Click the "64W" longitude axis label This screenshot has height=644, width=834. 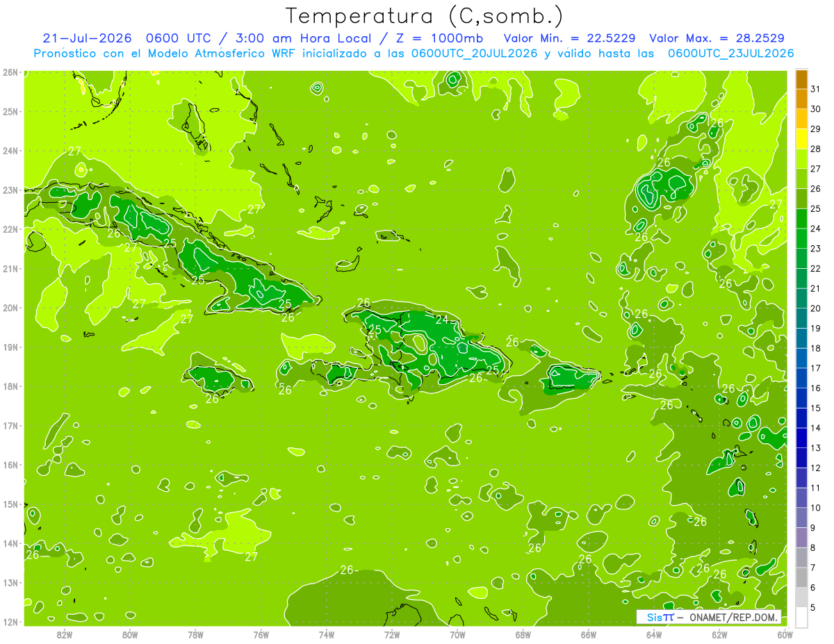[653, 634]
